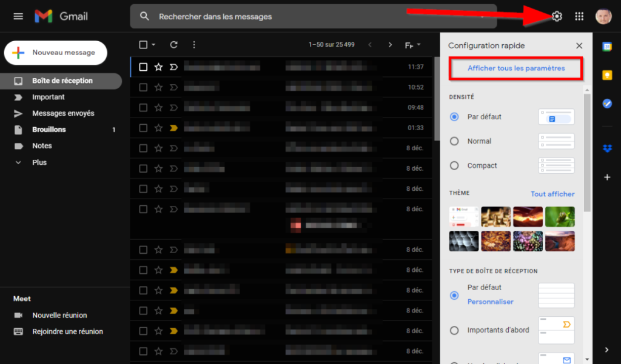Open the Google apps grid
Image resolution: width=621 pixels, height=364 pixels.
coord(579,16)
